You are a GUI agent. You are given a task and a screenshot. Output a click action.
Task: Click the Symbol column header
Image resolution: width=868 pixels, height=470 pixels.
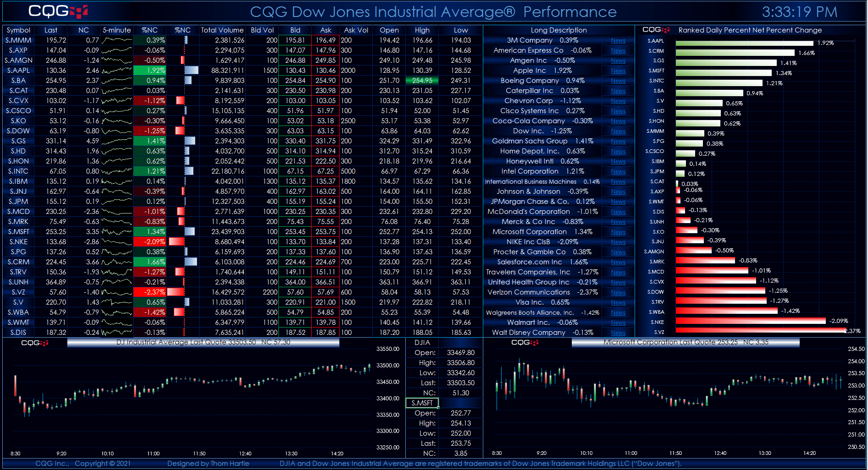(x=18, y=30)
